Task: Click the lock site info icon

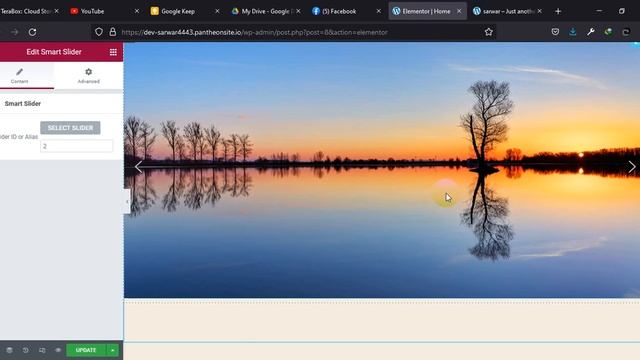Action: 113,32
